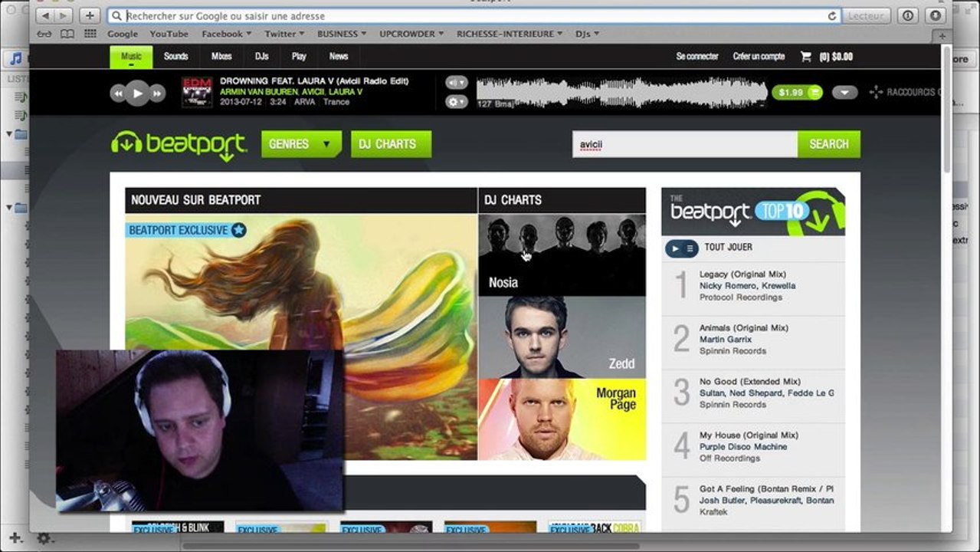Click the Beatport logo
Viewport: 980px width, 552px height.
[x=179, y=145]
